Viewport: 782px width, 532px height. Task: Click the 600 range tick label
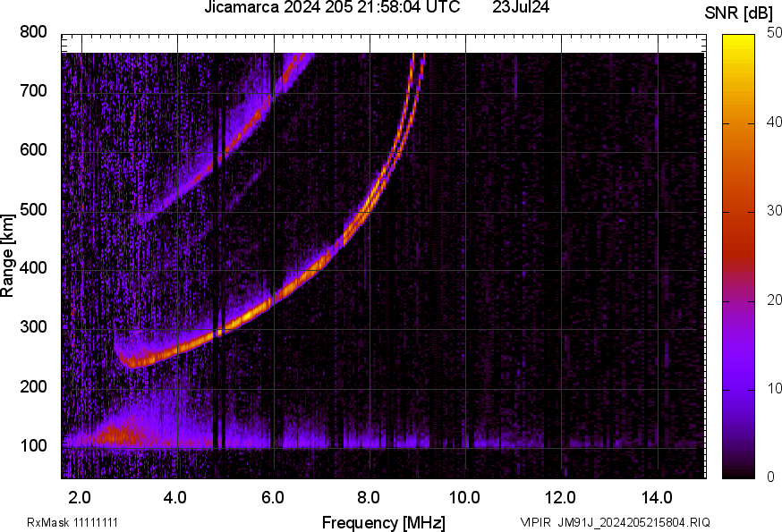click(33, 149)
